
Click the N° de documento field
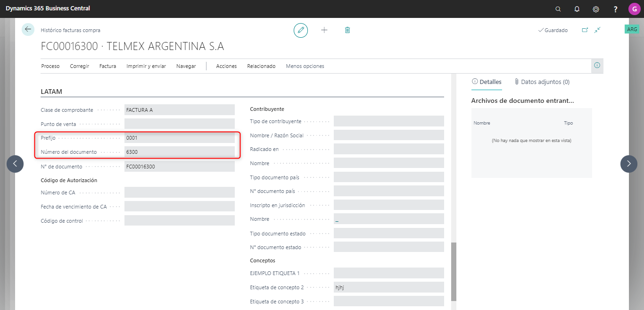pos(180,167)
